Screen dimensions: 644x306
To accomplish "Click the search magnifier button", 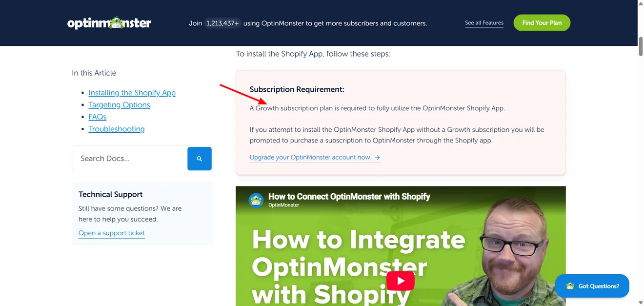I will 200,159.
